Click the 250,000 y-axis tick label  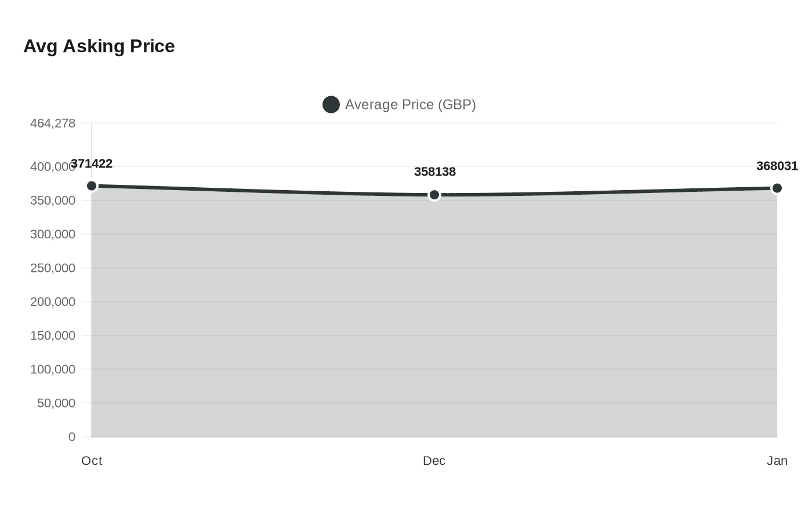[53, 268]
